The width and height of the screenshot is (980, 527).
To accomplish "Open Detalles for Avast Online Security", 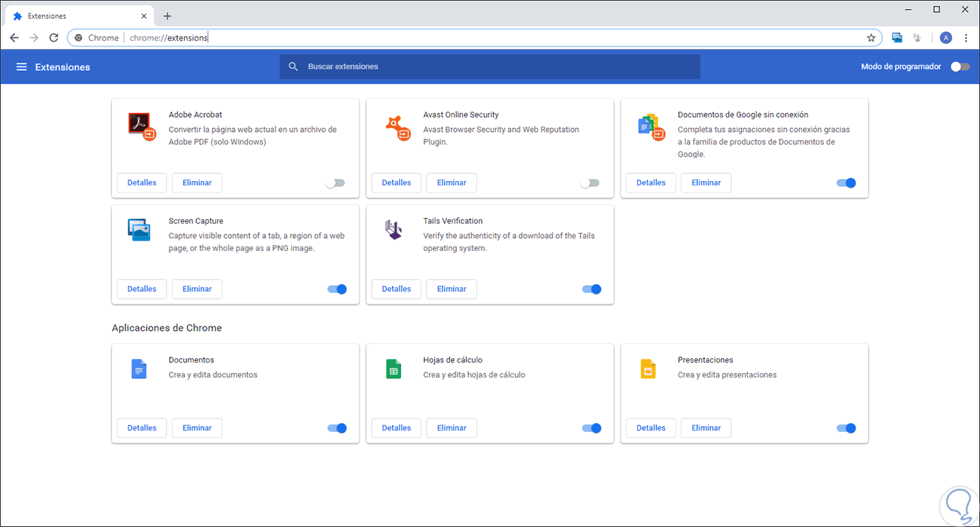I will [397, 182].
